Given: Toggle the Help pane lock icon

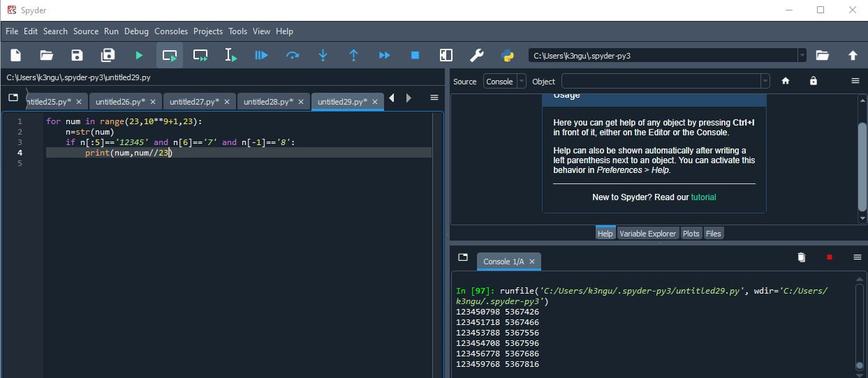Looking at the screenshot, I should [814, 81].
